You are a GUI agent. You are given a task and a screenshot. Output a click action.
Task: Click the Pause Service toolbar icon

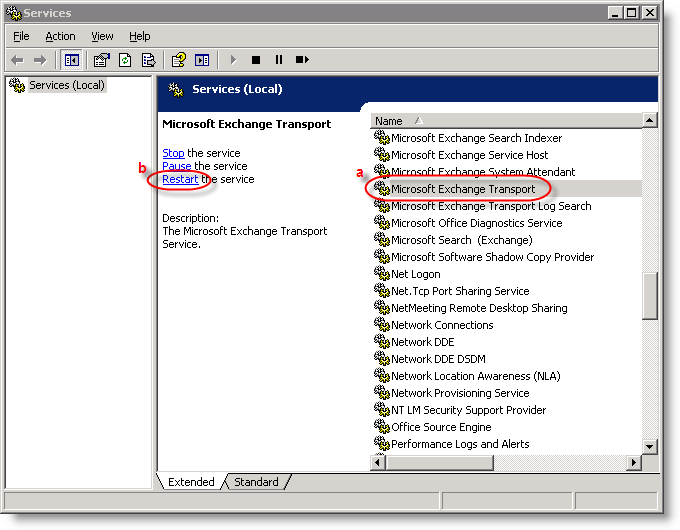pyautogui.click(x=278, y=60)
